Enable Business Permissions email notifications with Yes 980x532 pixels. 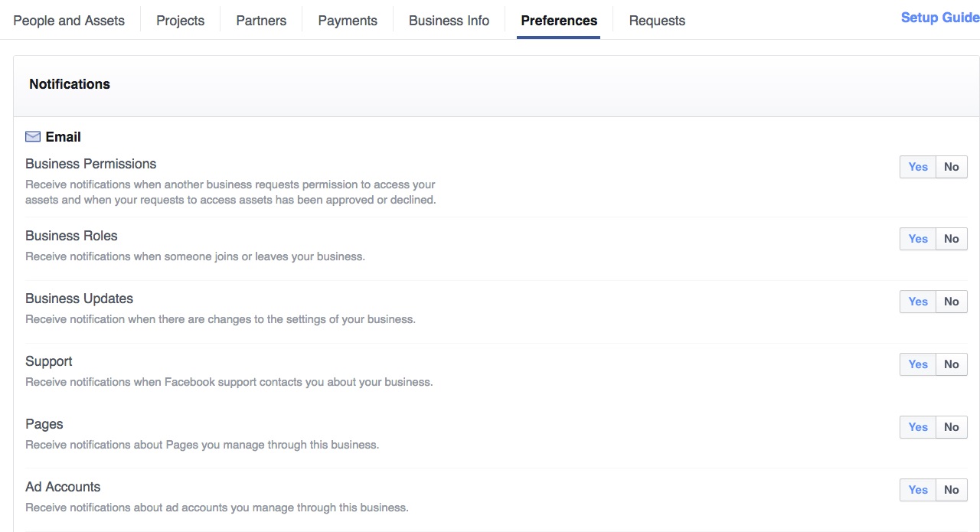coord(917,166)
